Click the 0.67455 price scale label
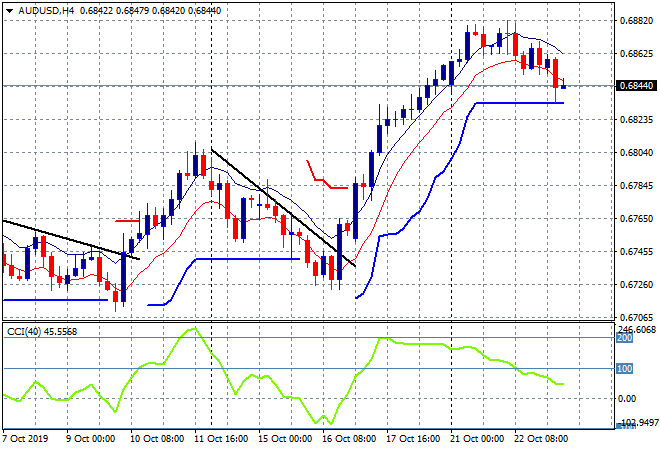This screenshot has width=660, height=450. (x=636, y=252)
